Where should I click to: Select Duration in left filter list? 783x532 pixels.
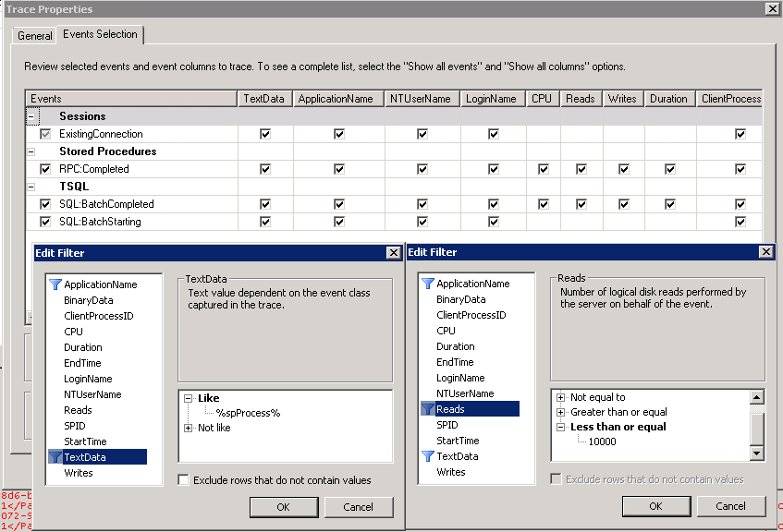[83, 347]
